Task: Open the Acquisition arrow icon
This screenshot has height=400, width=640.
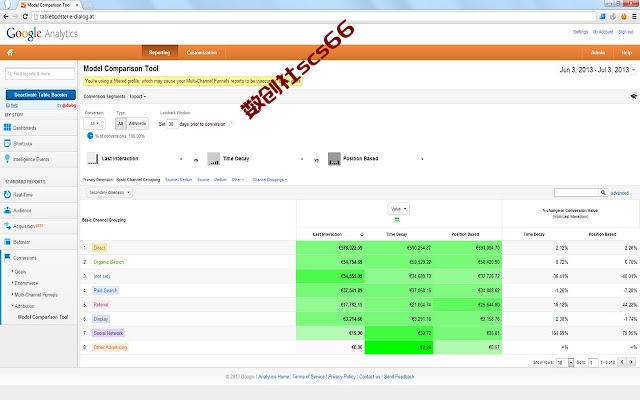Action: tap(7, 226)
